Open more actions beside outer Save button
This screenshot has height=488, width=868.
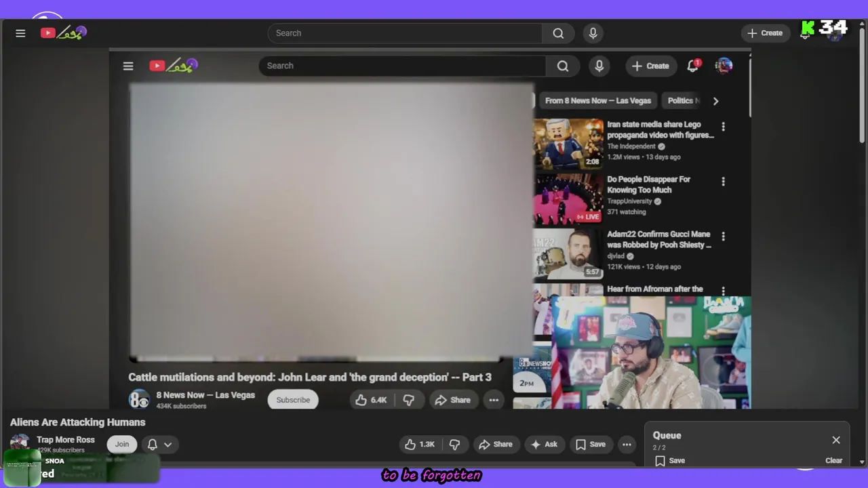point(627,445)
